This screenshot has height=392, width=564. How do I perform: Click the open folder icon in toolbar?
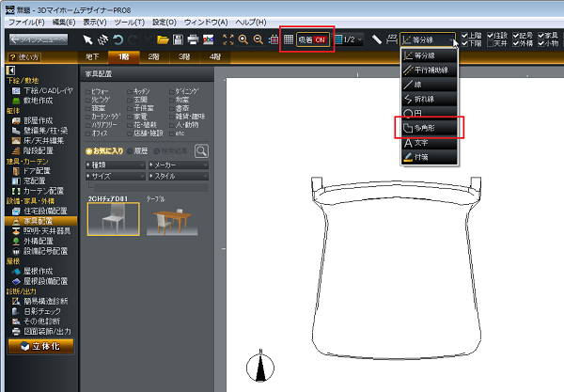point(163,39)
